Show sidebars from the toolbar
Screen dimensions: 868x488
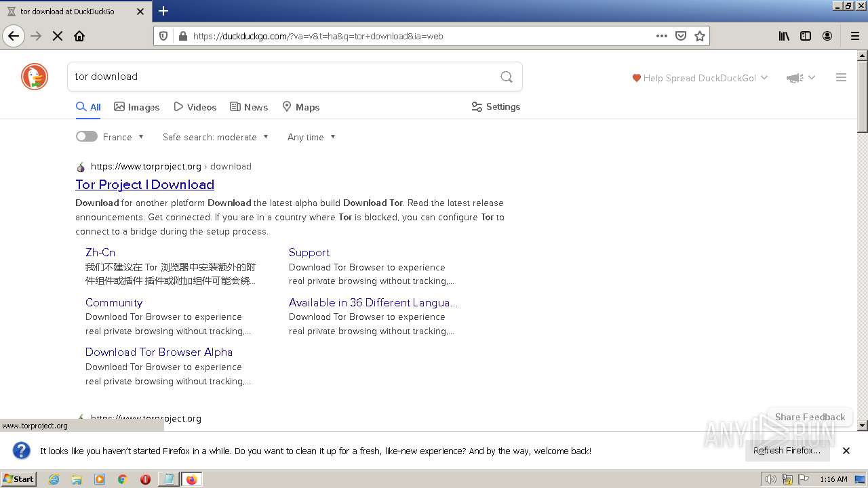click(806, 36)
